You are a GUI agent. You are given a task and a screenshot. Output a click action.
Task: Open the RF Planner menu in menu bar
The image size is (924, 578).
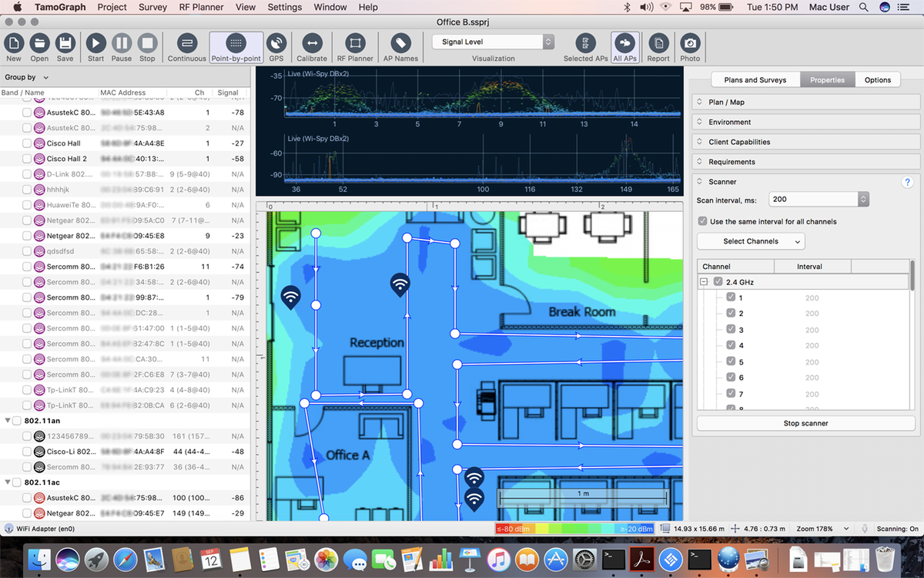point(202,7)
